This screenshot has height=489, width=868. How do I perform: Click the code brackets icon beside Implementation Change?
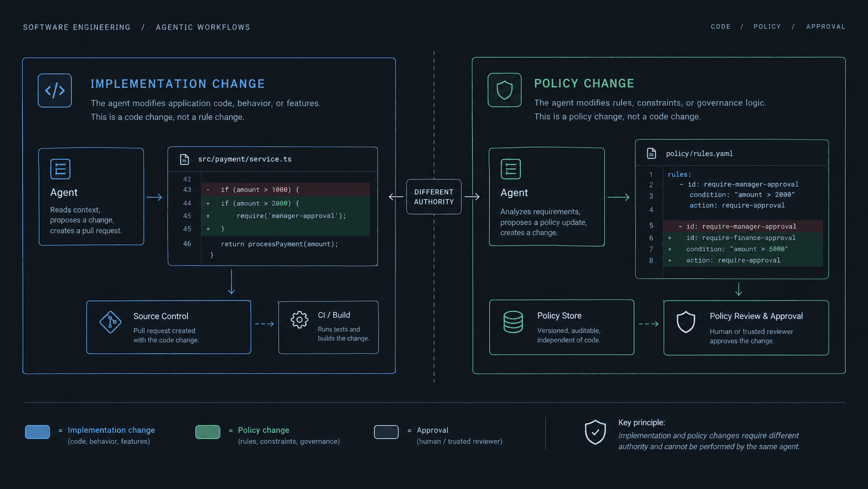[x=55, y=90]
